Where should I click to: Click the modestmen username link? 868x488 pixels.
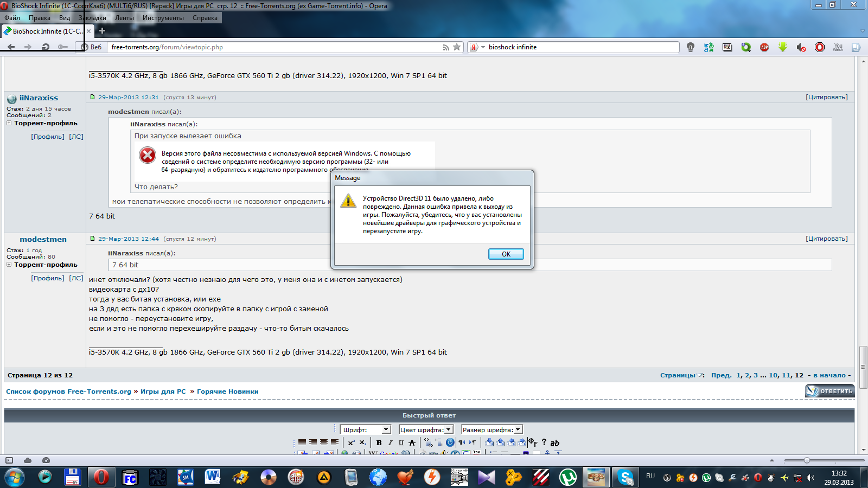pyautogui.click(x=43, y=239)
